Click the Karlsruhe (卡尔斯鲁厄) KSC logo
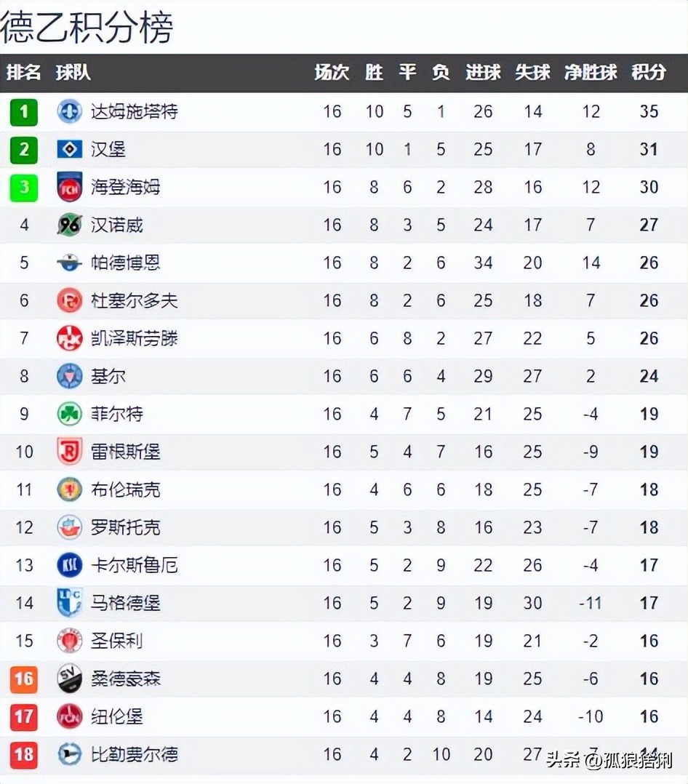Image resolution: width=688 pixels, height=784 pixels. (70, 565)
